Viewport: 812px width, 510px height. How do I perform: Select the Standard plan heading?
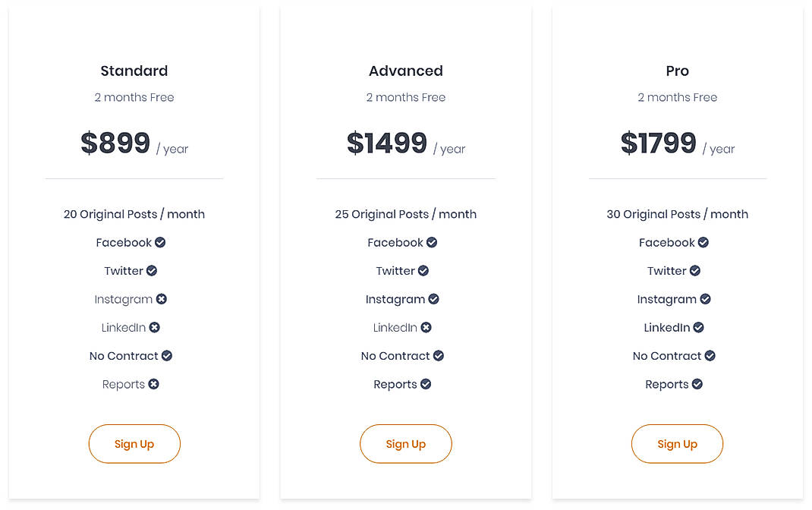coord(134,71)
